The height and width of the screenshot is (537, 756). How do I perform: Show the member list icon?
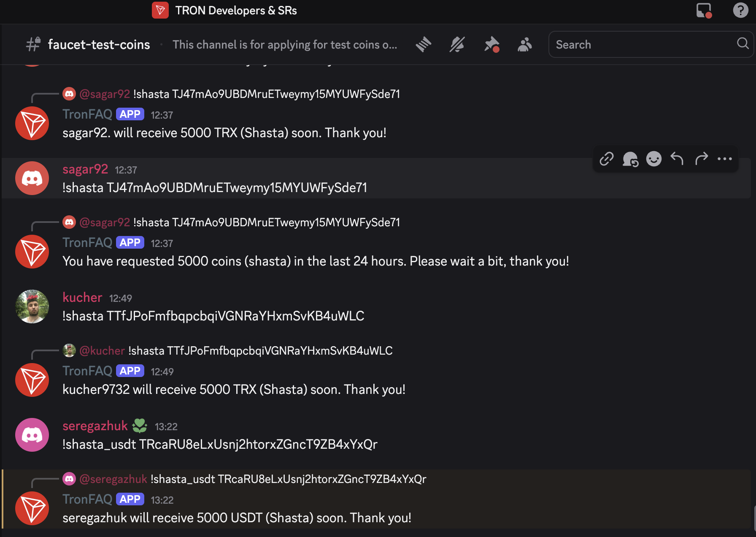[x=525, y=44]
